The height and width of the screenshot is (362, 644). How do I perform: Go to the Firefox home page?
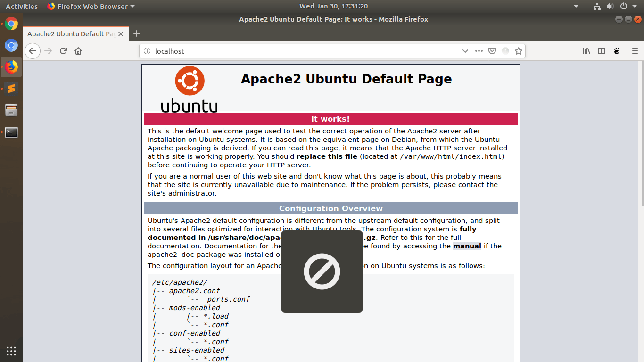tap(78, 51)
